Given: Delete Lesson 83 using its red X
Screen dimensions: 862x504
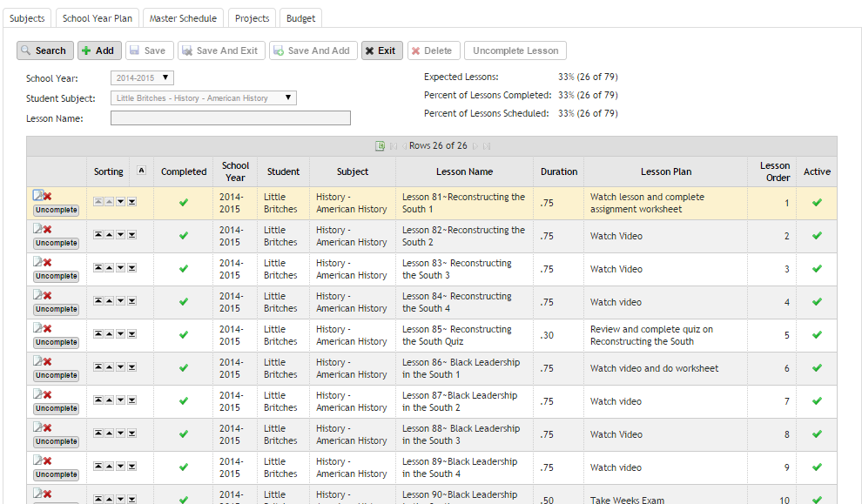Looking at the screenshot, I should point(48,262).
